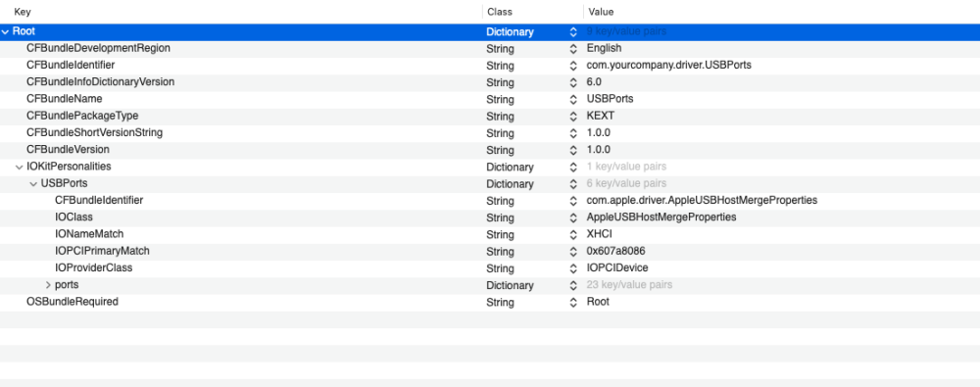Open class stepper for CFBundleVersion row

tap(572, 150)
